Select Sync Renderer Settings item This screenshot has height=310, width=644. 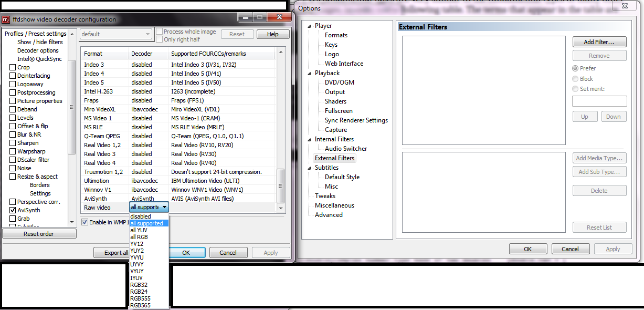356,120
